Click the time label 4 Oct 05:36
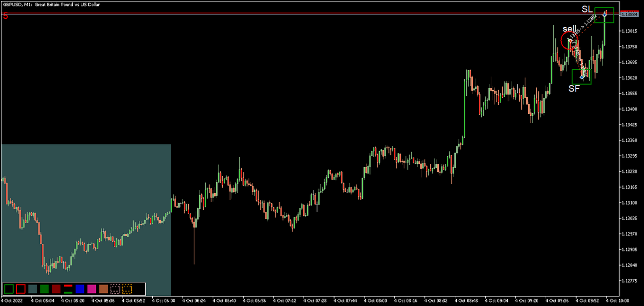Screen dimensions: 644x306 (103, 301)
